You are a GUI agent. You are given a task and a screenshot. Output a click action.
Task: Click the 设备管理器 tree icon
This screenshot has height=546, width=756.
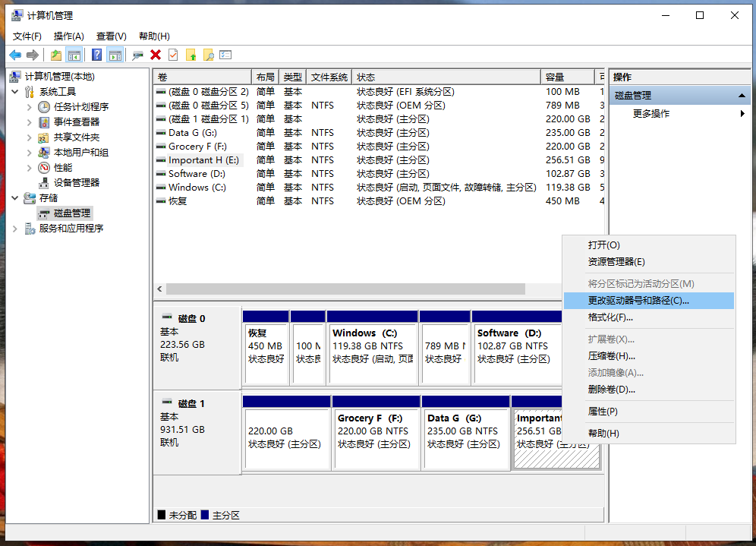[x=45, y=183]
